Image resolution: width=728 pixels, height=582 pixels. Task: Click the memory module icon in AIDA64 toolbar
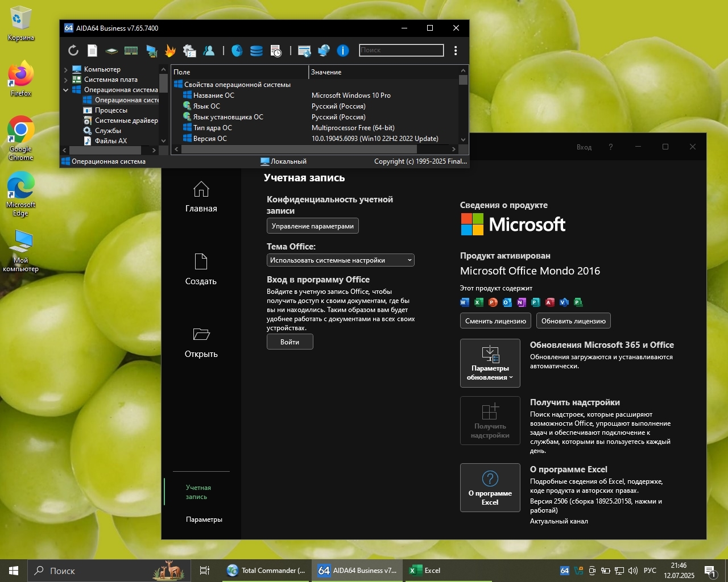[x=131, y=51]
